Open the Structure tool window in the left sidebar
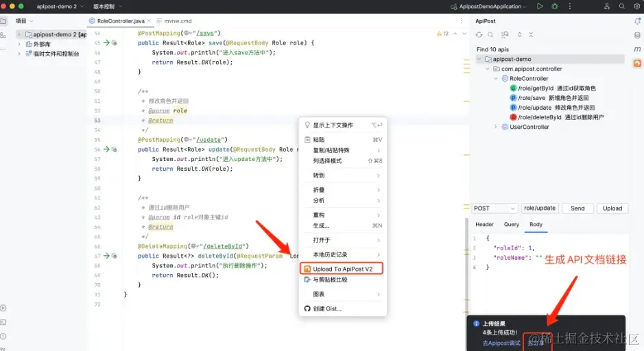Image resolution: width=644 pixels, height=351 pixels. [3, 35]
